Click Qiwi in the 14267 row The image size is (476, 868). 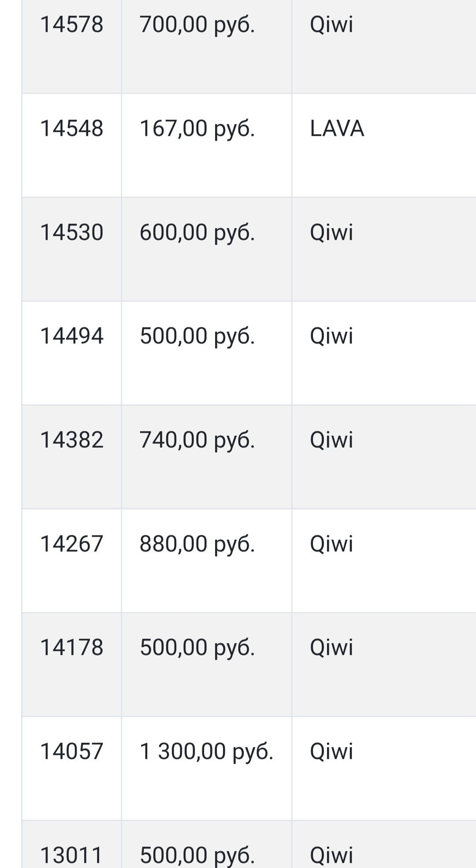tap(331, 544)
